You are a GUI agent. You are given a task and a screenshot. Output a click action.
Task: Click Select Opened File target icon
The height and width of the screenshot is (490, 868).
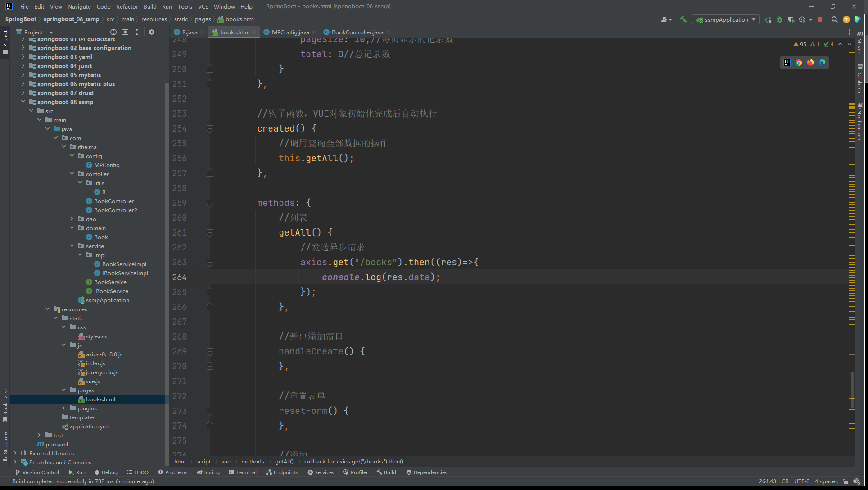113,32
